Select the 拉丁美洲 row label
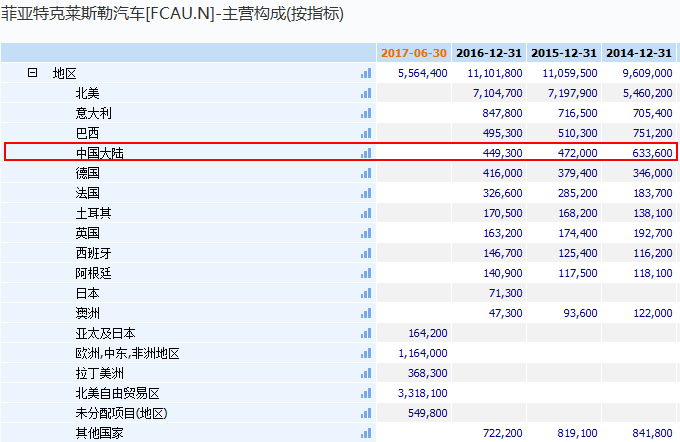The width and height of the screenshot is (680, 442). (100, 373)
